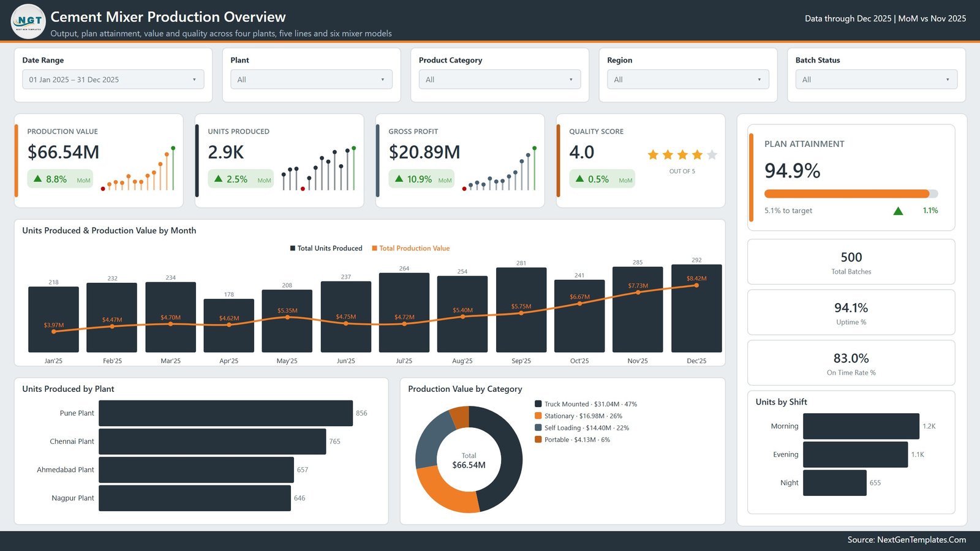Click the $8.42M line point for Dec'25
This screenshot has width=980, height=551.
[696, 285]
